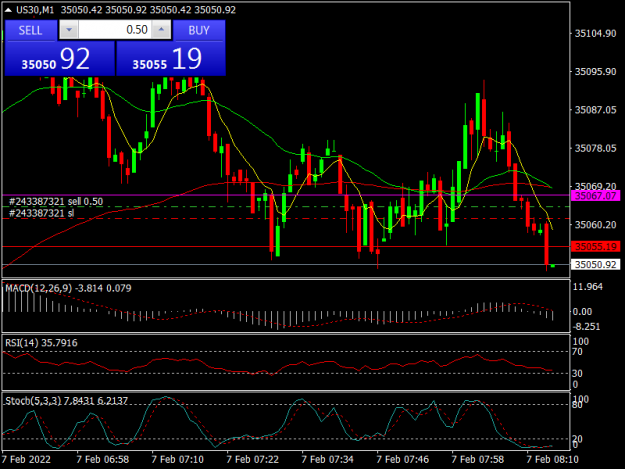Click the red 35055.19 ask price label
Screen dimensions: 625x469
596,247
